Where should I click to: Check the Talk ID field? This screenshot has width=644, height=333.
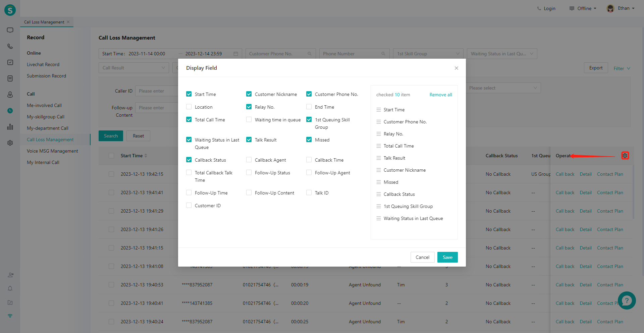coord(309,192)
